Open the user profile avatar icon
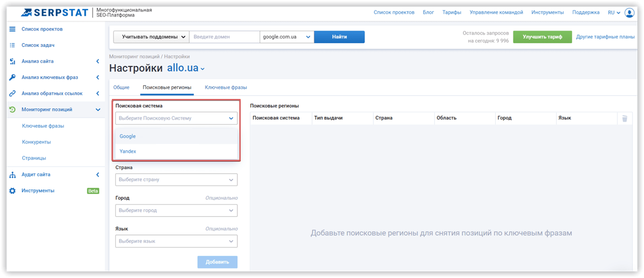Screen dimensions: 644x278 click(629, 13)
